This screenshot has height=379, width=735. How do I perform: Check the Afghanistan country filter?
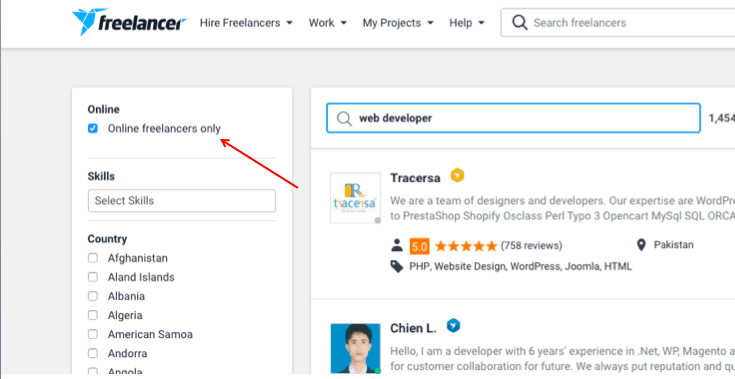[x=93, y=258]
